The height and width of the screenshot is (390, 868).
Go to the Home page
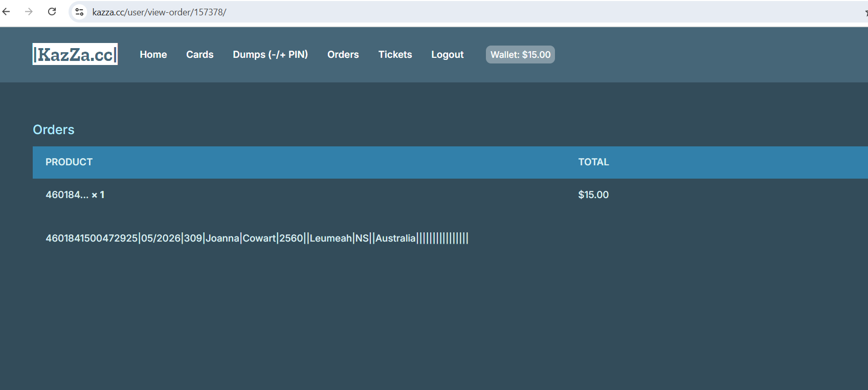point(153,55)
